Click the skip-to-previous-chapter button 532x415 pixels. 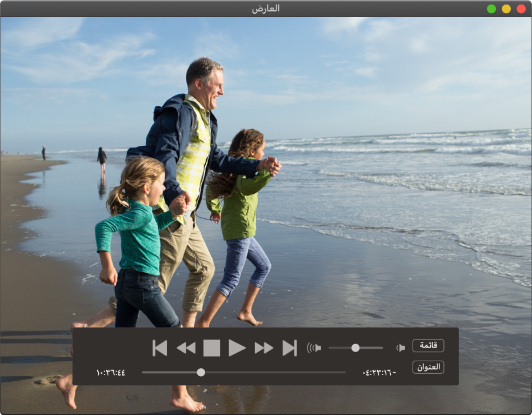[160, 348]
